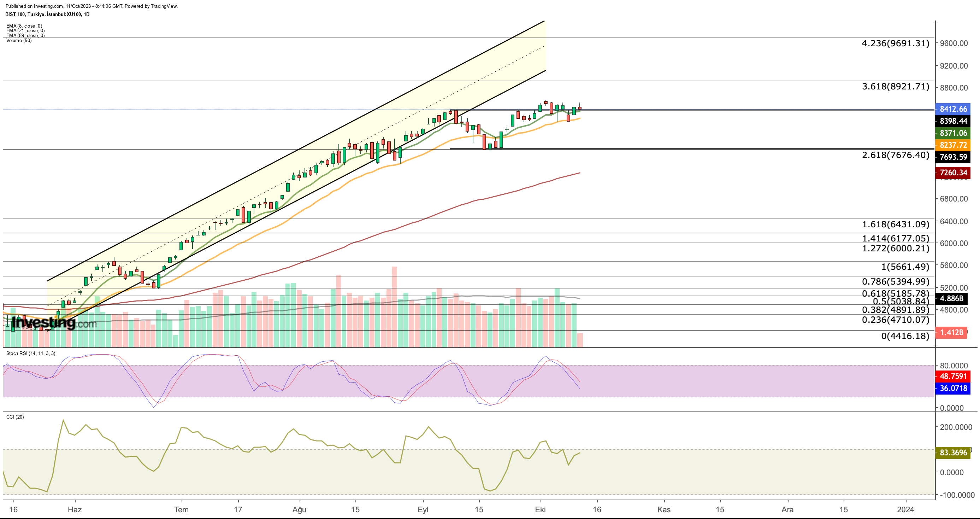
Task: Click the 0.236(4710.07) Fibonacci label
Action: point(896,320)
